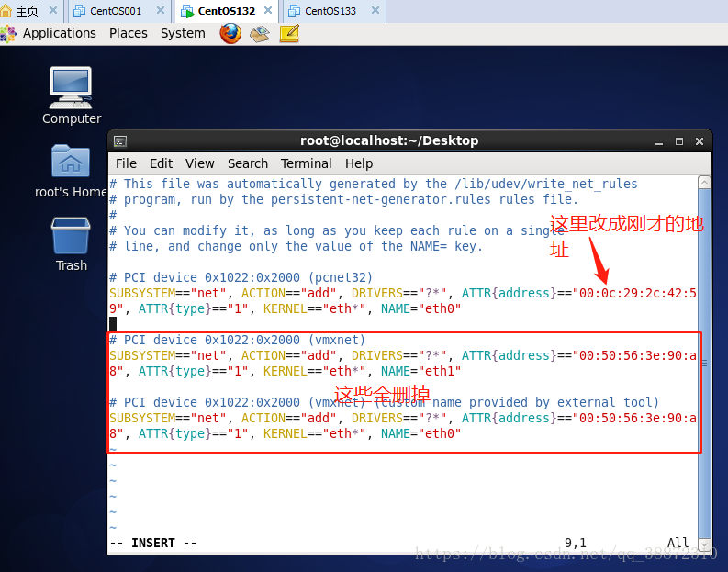Open the terminal Search menu
728x572 pixels.
point(248,163)
